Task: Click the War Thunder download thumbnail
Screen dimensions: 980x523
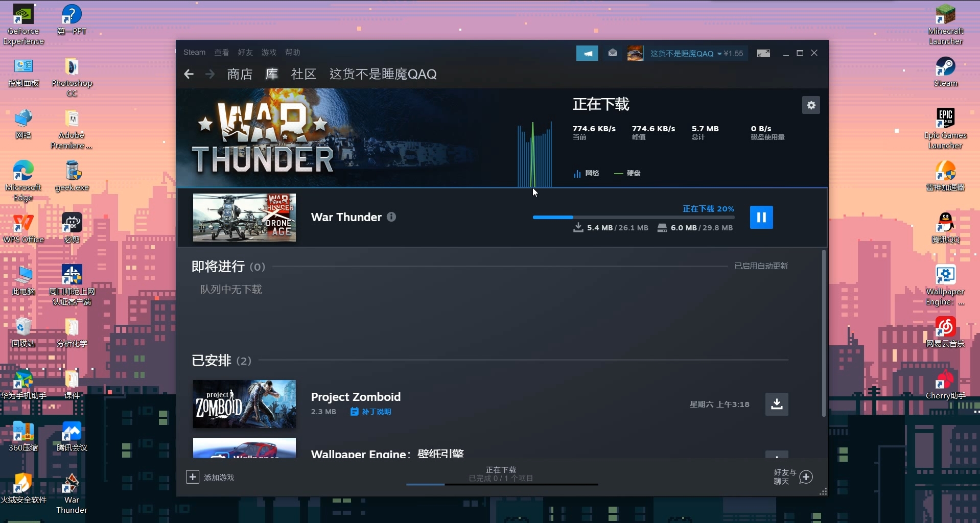Action: pos(244,218)
